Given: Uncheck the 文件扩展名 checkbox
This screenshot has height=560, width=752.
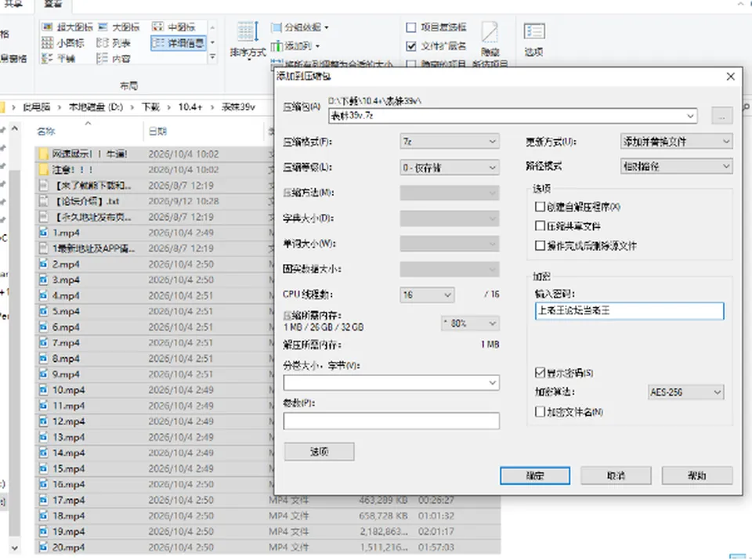Looking at the screenshot, I should [411, 46].
